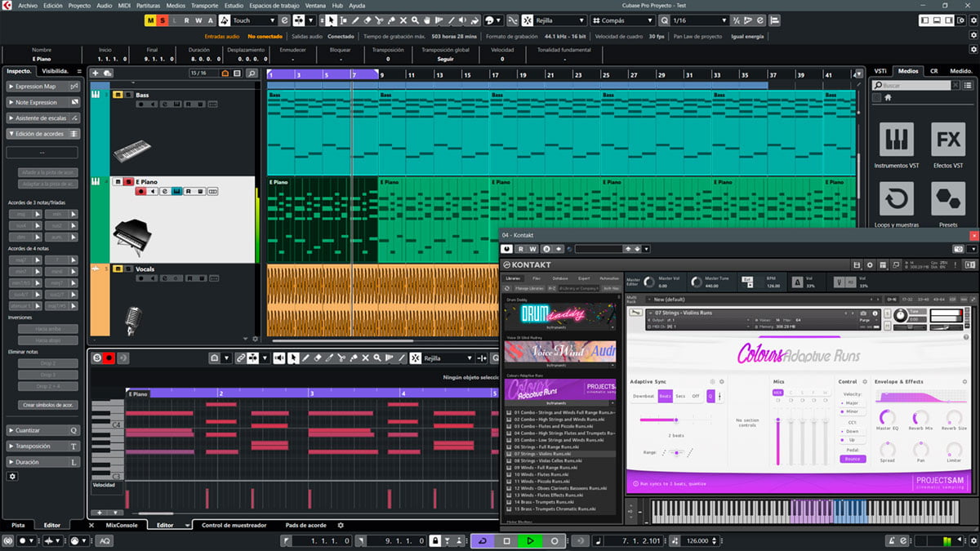Select the Zoom magnifier tool
This screenshot has width=980, height=551.
pos(416,20)
